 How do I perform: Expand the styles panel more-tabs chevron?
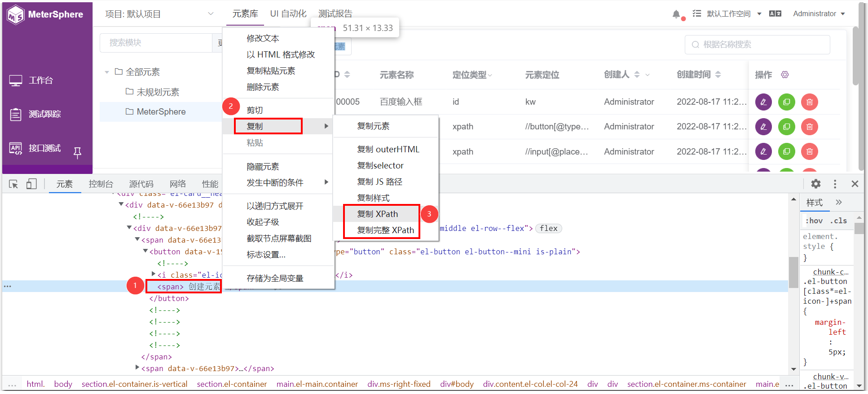point(838,203)
